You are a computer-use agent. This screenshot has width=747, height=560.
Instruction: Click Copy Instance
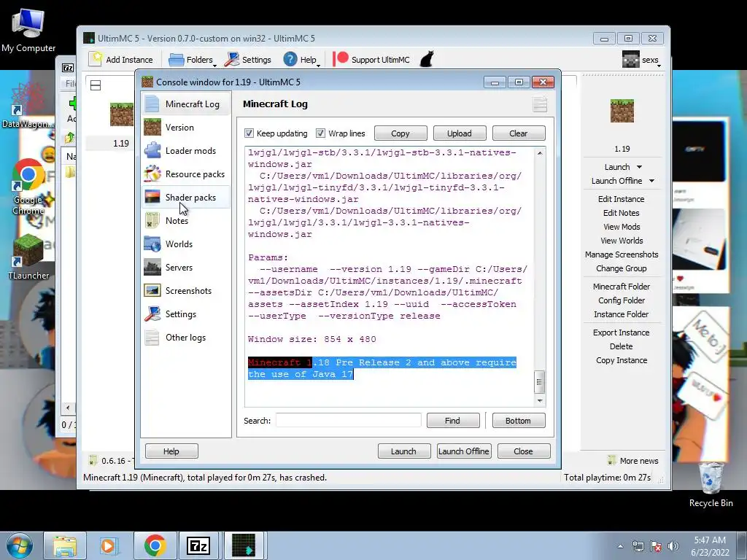[622, 360]
